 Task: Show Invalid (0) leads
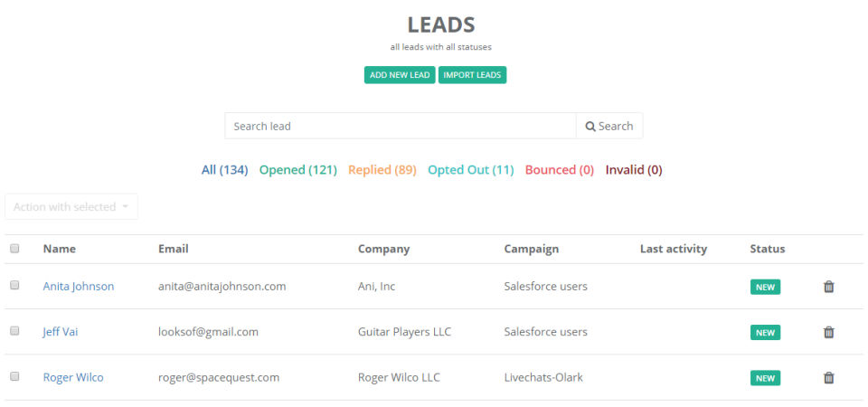pos(634,170)
